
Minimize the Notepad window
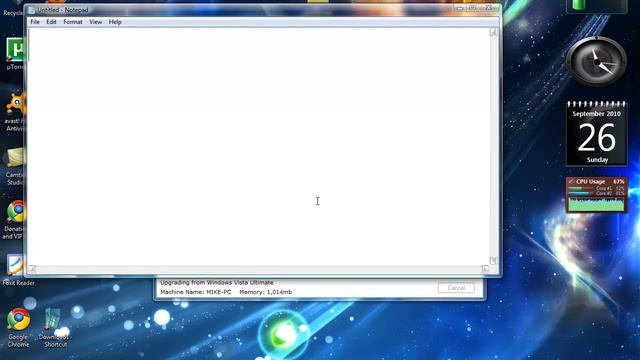(460, 8)
